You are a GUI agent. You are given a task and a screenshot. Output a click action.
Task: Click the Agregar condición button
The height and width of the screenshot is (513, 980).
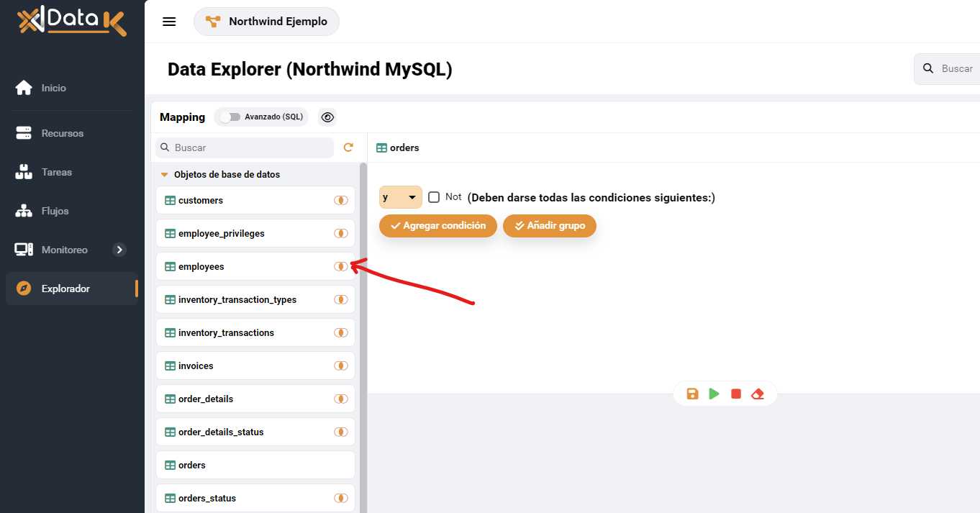point(437,226)
